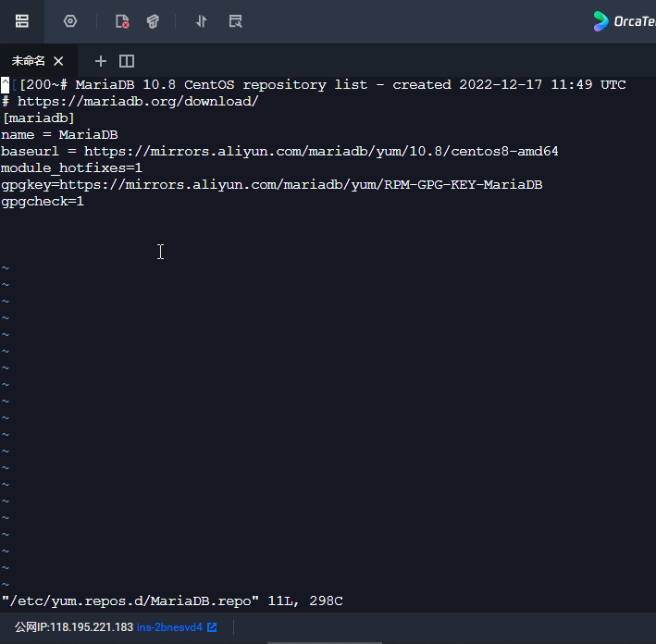
Task: Click the horizontal scrollbar at the bottom
Action: click(x=325, y=643)
